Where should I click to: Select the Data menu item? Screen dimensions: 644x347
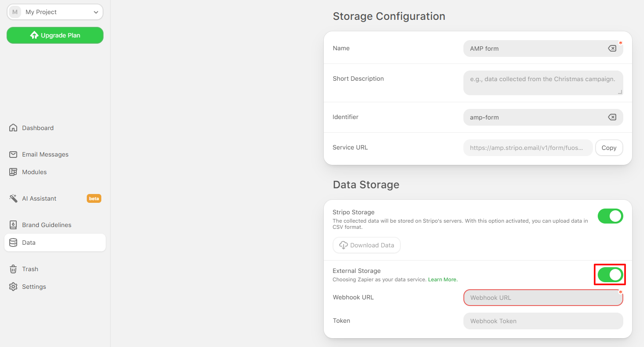55,243
